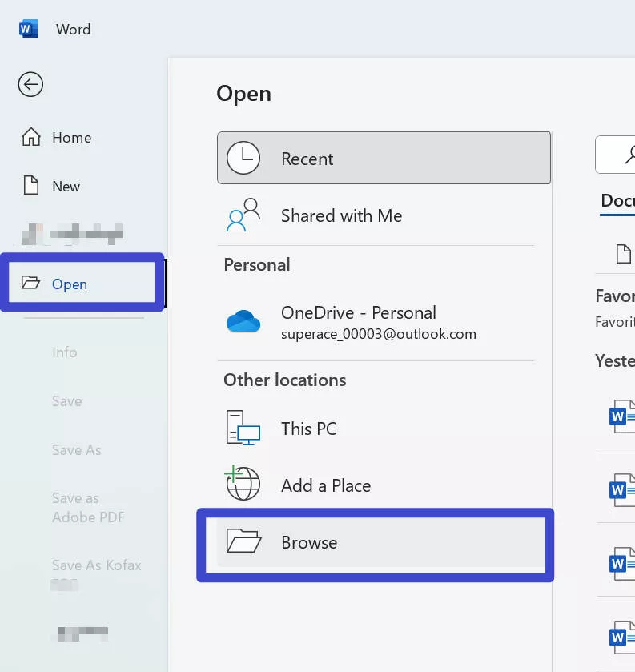
Task: Open This PC location
Action: pos(384,429)
